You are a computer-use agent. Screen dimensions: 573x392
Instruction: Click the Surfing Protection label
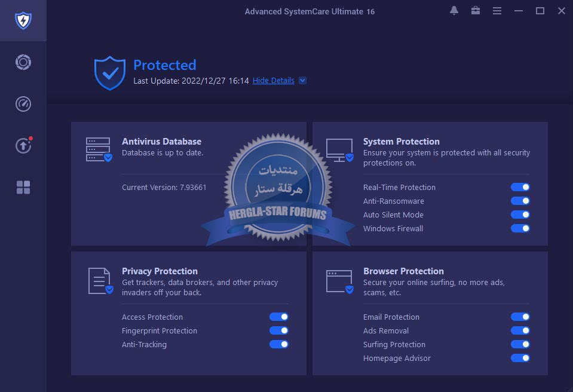(x=394, y=345)
